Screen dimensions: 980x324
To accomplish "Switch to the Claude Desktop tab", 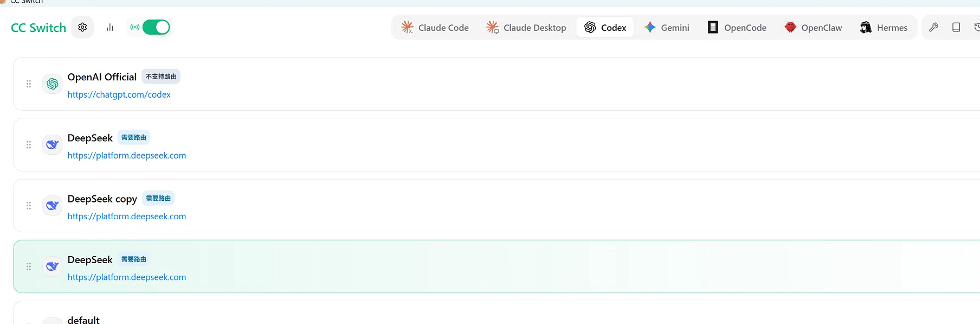I will click(x=526, y=27).
